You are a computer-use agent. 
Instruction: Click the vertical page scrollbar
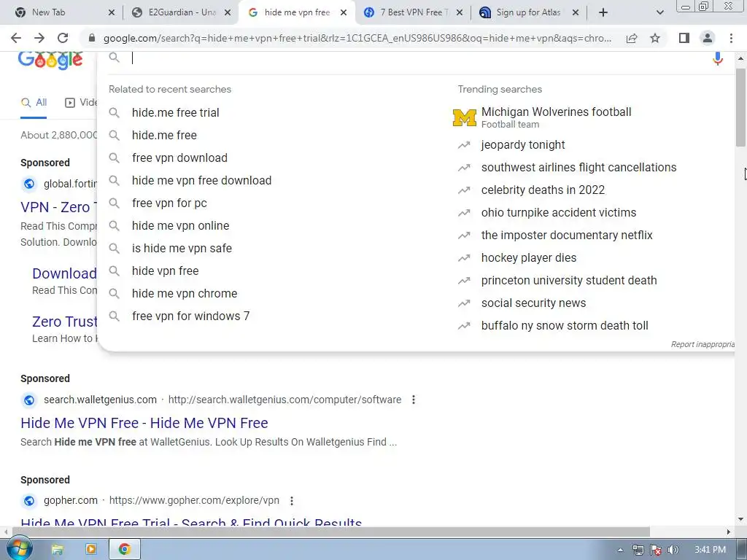click(x=740, y=108)
